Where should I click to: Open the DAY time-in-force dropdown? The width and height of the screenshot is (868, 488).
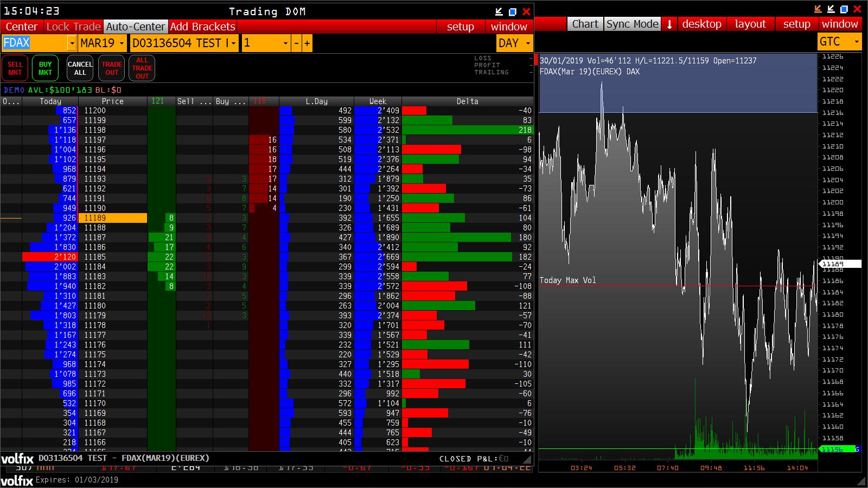tap(514, 43)
